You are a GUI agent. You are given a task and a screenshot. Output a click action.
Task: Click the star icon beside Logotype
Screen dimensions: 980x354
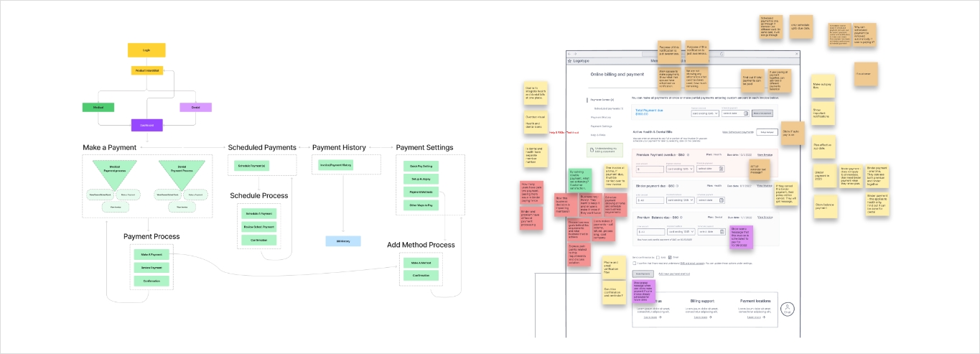(569, 62)
